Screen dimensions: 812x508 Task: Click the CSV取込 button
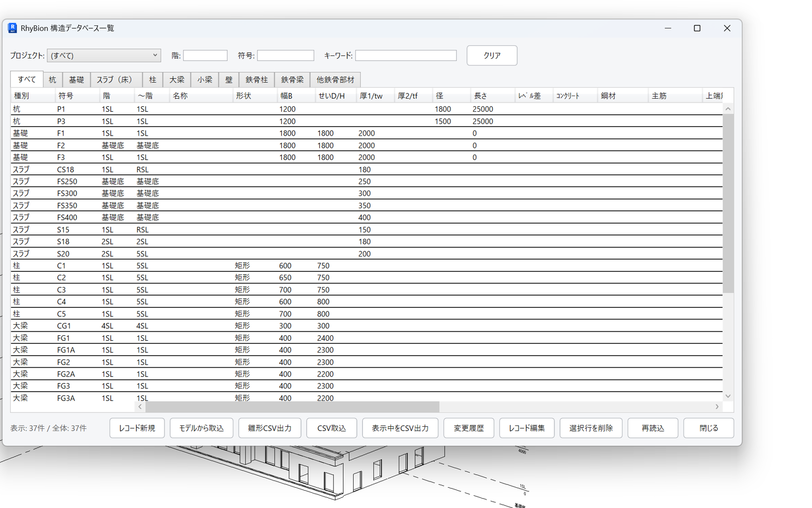(x=332, y=428)
